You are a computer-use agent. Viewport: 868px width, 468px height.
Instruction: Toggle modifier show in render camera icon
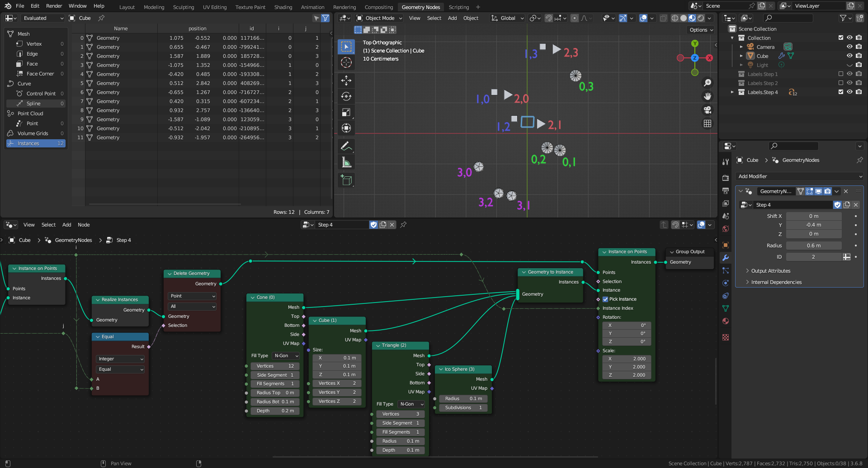[827, 191]
